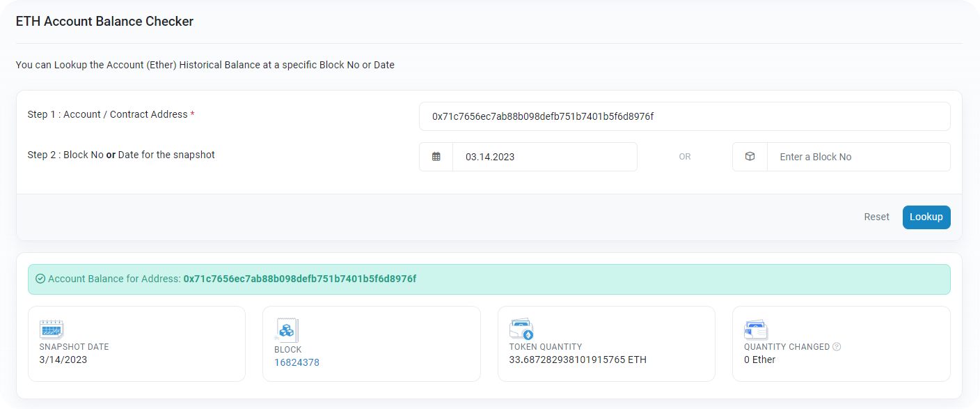Click the quantity changed wallet icon

756,329
